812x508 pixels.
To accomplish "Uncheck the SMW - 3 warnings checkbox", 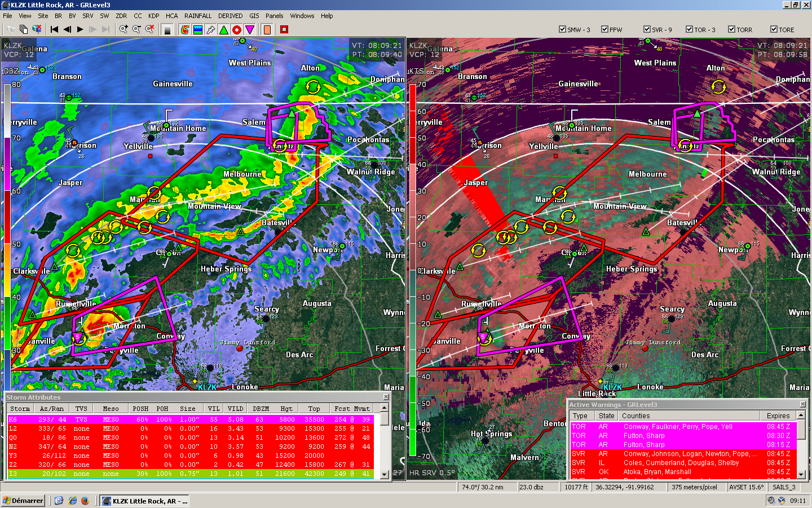I will [x=562, y=29].
